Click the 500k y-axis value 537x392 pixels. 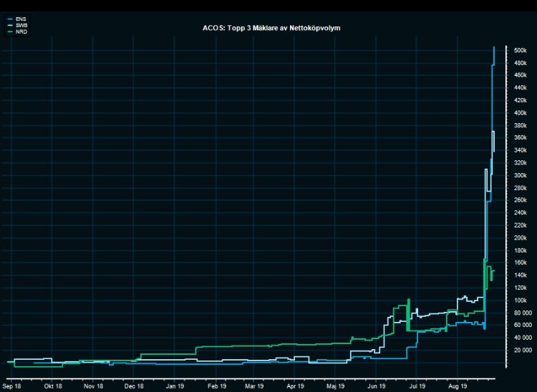coord(521,50)
